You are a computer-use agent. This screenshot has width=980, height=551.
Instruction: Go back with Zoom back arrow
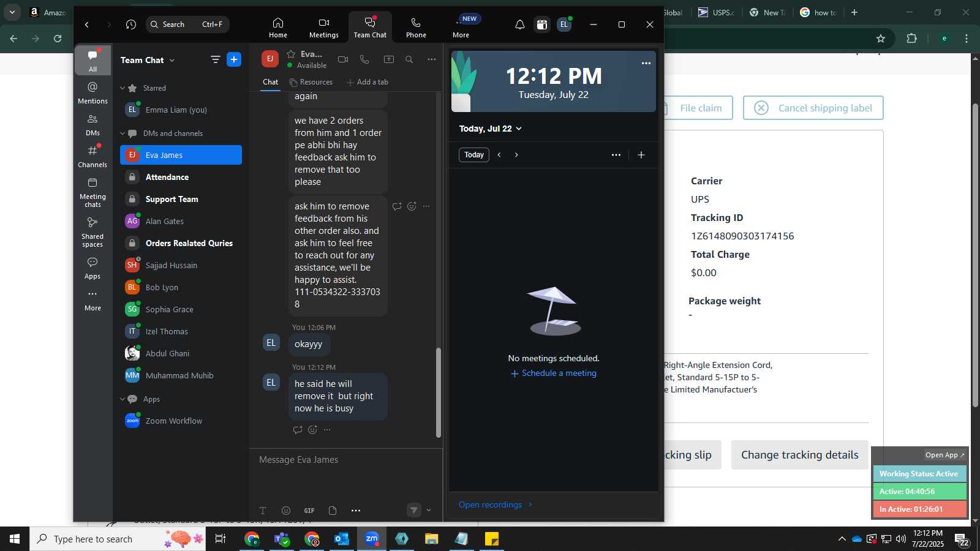87,24
